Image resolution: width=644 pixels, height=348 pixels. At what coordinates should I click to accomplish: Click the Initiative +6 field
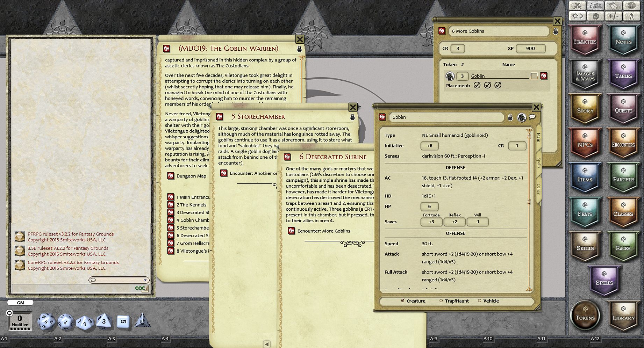tap(430, 146)
